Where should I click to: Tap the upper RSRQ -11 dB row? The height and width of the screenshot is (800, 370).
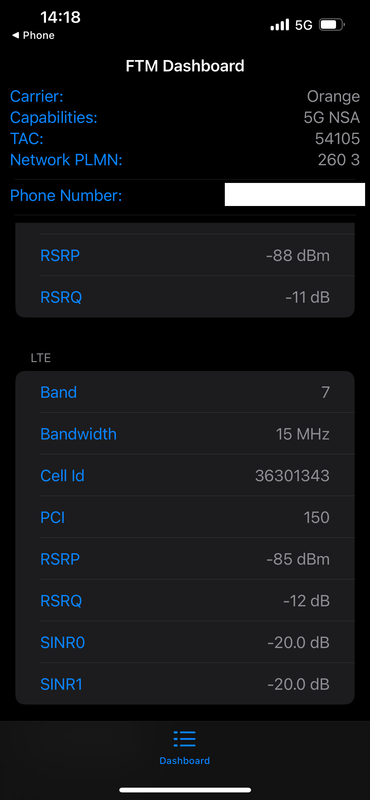pos(185,297)
